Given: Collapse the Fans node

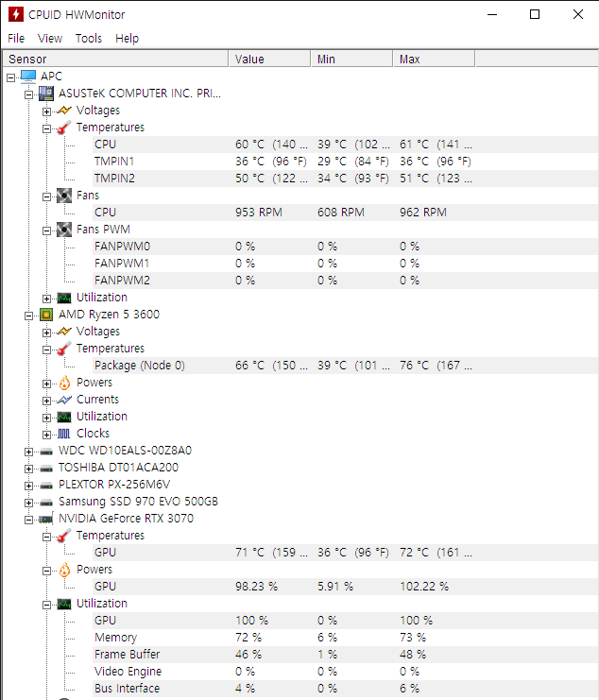Looking at the screenshot, I should [x=46, y=196].
